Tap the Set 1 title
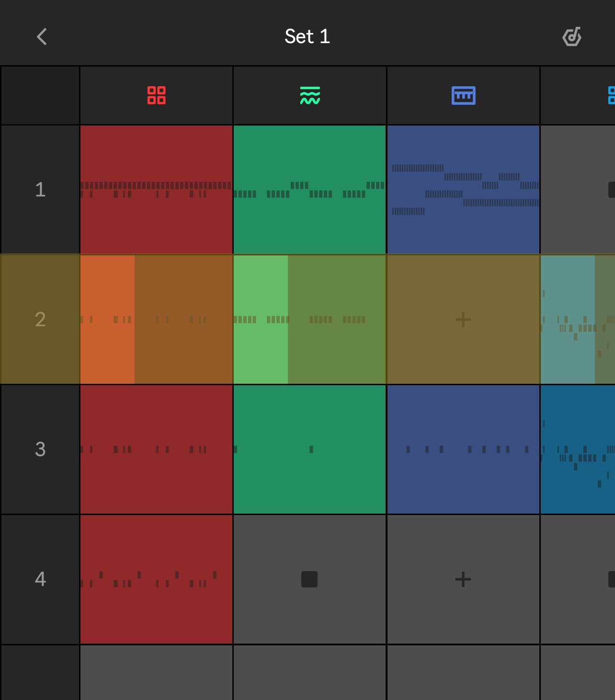The image size is (615, 700). click(307, 36)
